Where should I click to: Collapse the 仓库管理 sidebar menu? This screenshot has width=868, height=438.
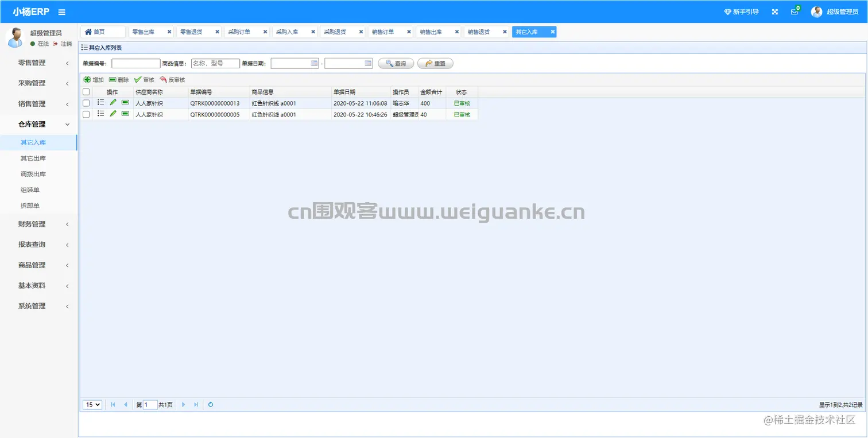tap(38, 124)
